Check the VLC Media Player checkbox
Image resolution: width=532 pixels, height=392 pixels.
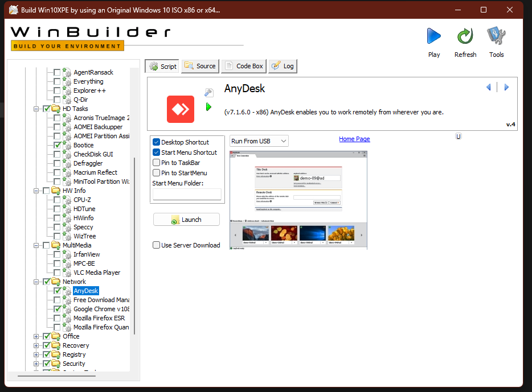point(57,273)
